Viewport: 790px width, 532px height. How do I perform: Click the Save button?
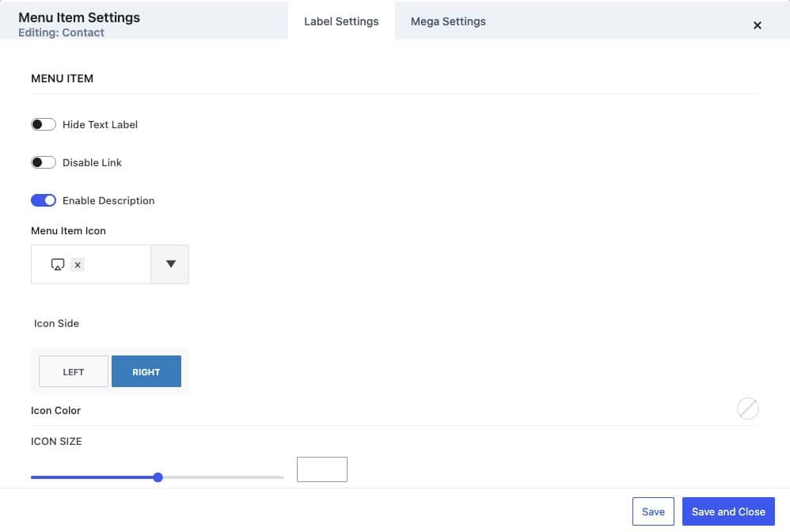tap(653, 511)
